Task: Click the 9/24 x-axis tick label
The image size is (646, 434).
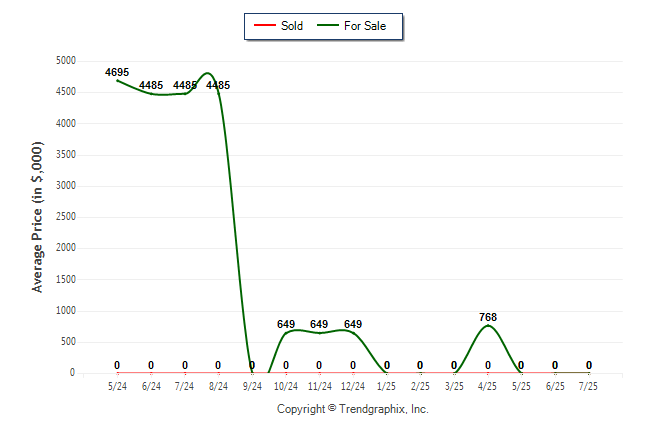Action: click(252, 386)
